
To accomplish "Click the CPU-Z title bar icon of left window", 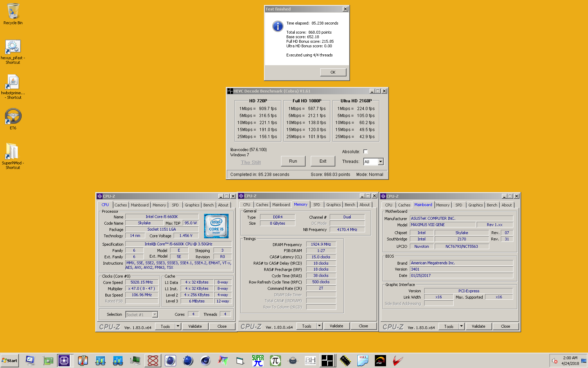I will click(x=100, y=196).
